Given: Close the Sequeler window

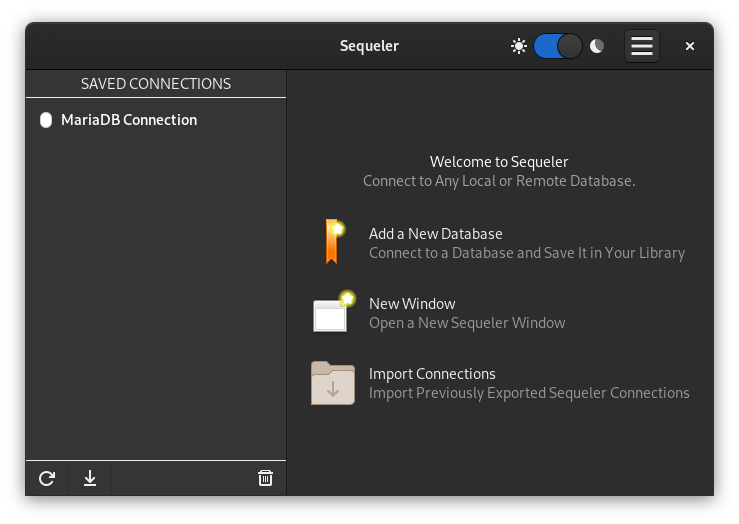Looking at the screenshot, I should point(690,46).
